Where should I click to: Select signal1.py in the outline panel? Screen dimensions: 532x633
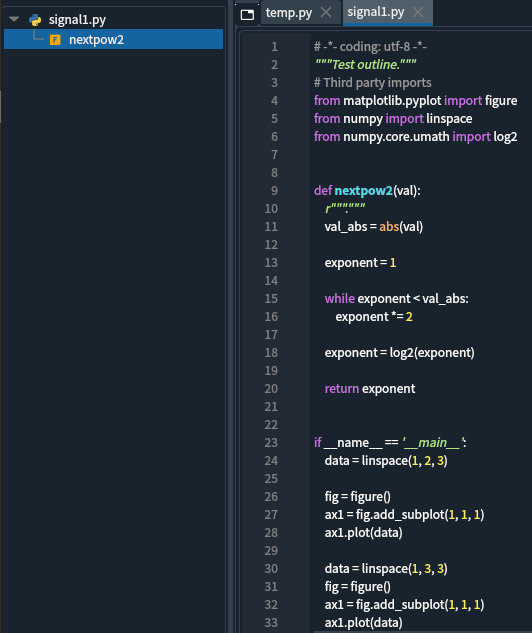point(77,19)
